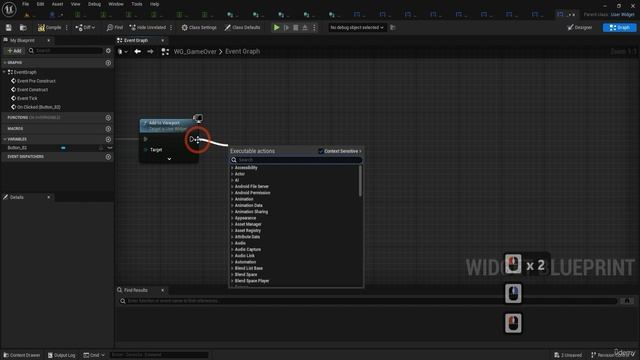This screenshot has width=640, height=360.
Task: Open the Window menu
Action: click(116, 4)
